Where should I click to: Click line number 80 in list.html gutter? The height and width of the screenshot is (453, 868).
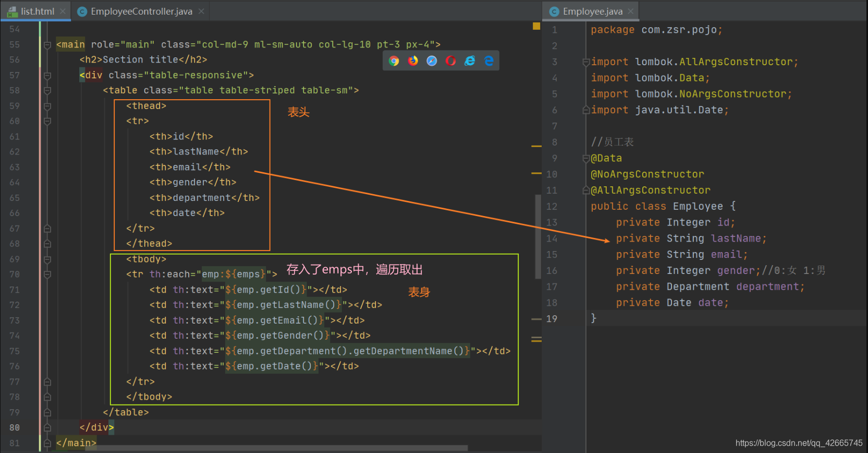pos(15,427)
